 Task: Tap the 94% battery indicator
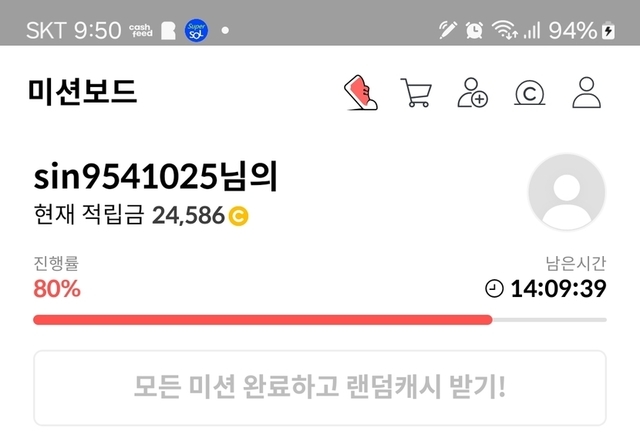pos(582,30)
